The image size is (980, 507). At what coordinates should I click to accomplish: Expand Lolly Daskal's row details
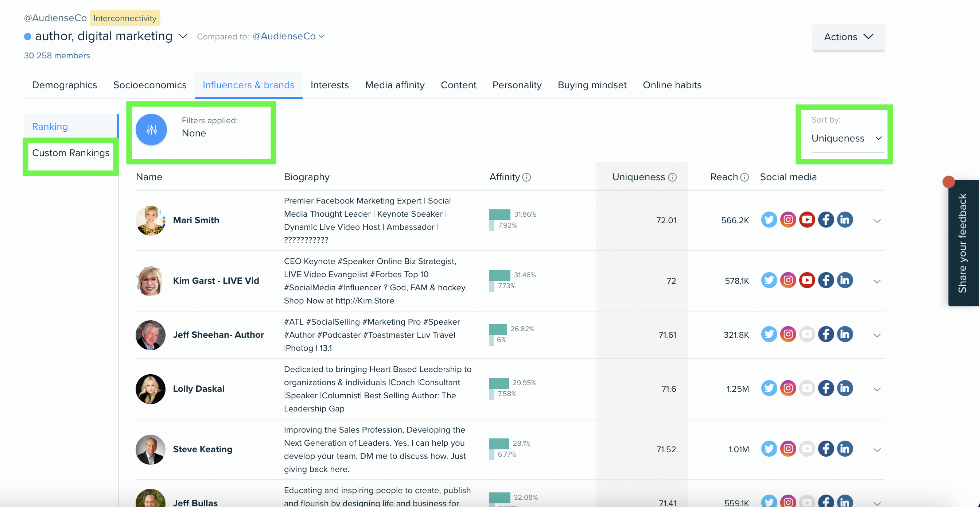point(877,390)
